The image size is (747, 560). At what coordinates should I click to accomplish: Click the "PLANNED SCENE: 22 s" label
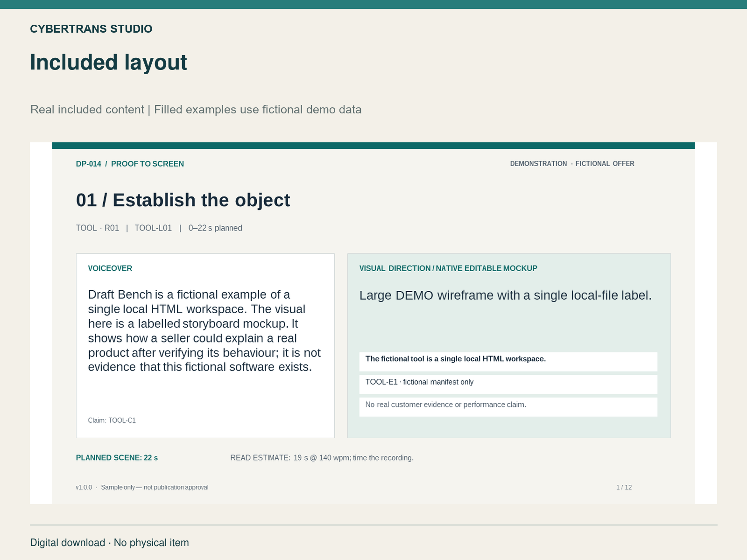pyautogui.click(x=117, y=458)
